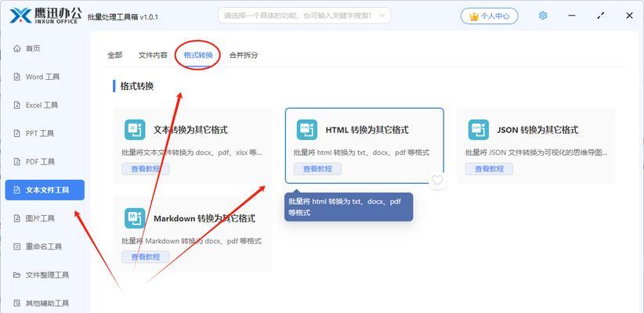Click the PPT 工具 sidebar icon
Image resolution: width=644 pixels, height=313 pixels.
click(x=16, y=133)
